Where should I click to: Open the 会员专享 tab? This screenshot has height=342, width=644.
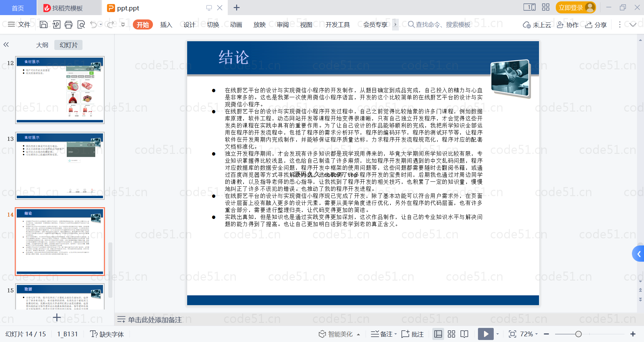(x=375, y=24)
